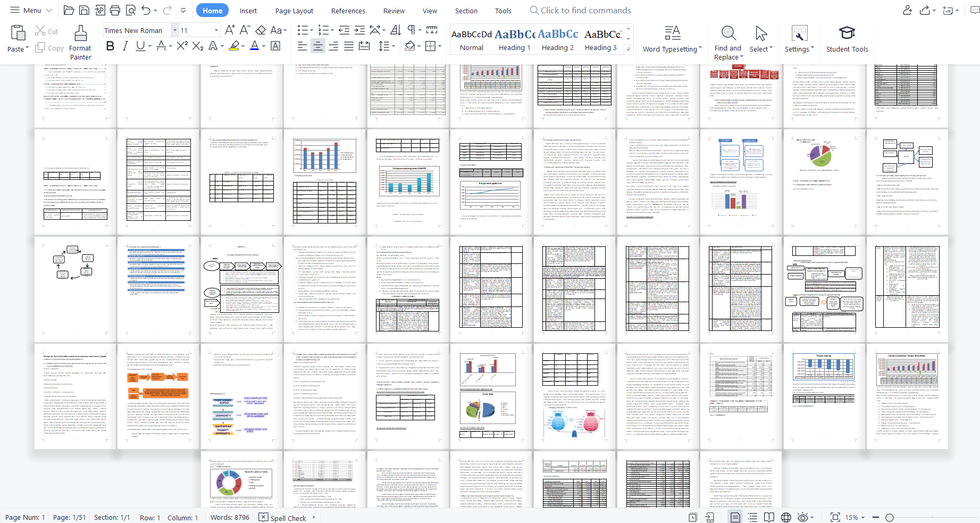
Task: Apply the Heading 1 style
Action: tap(514, 40)
